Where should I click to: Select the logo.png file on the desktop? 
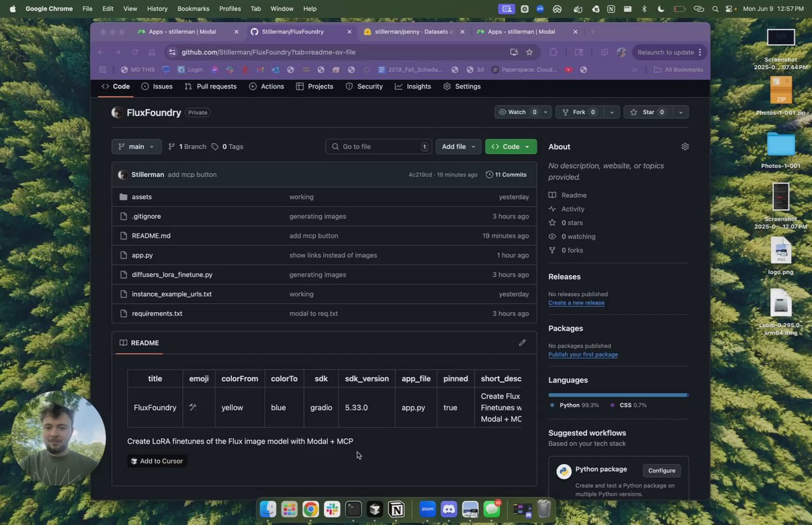(x=781, y=256)
